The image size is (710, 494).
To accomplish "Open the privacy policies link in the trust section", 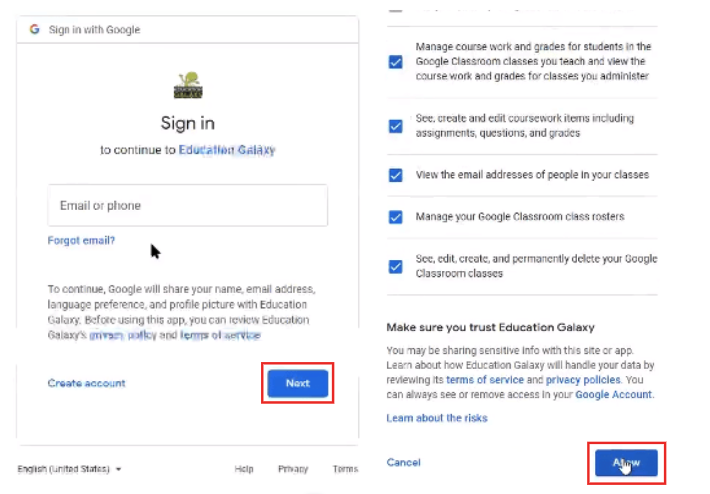I will [583, 380].
